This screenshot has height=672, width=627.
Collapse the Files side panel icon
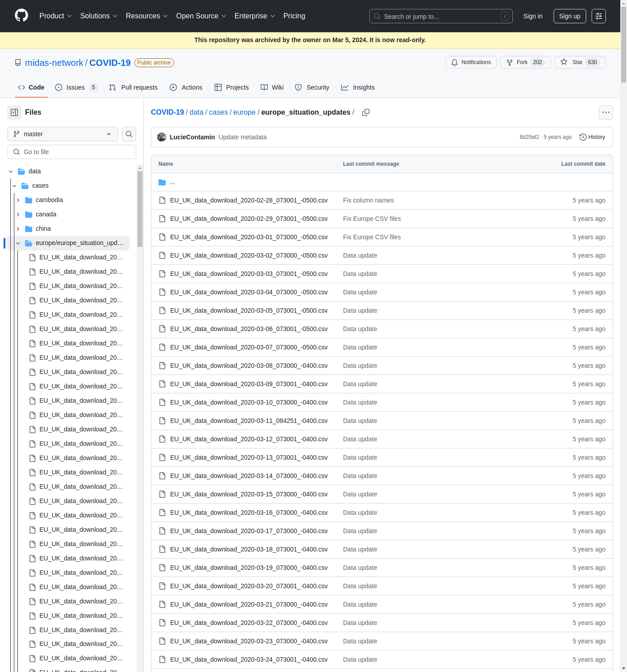[14, 112]
